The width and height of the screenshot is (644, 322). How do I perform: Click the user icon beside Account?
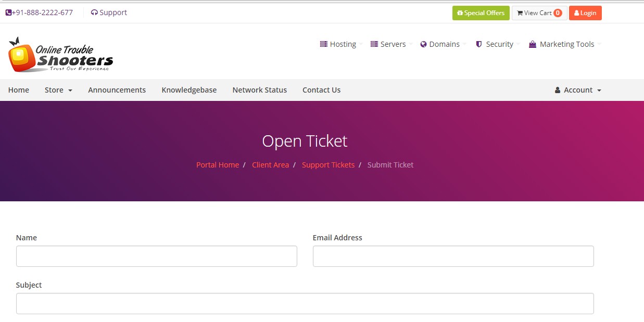(558, 90)
